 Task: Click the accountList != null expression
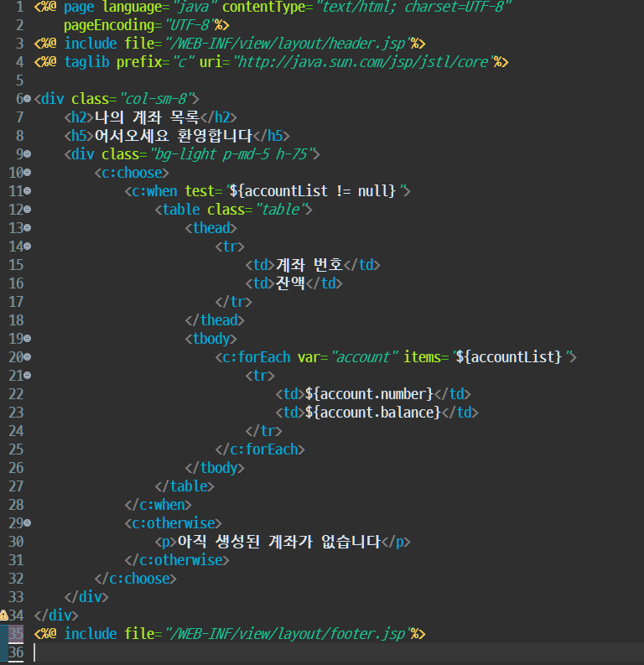(x=313, y=191)
